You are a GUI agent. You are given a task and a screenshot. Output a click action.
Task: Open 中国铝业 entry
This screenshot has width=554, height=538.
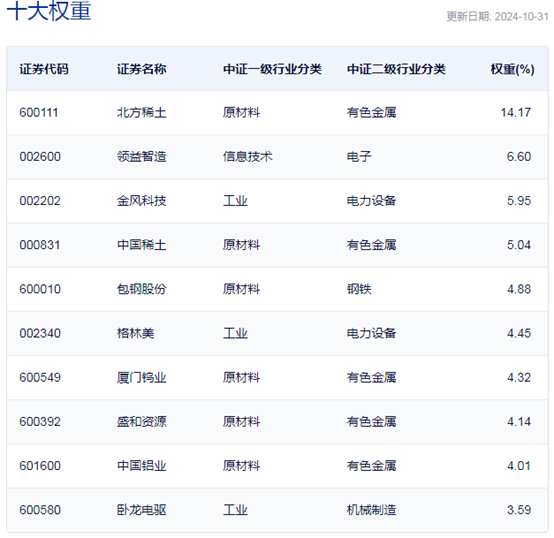[141, 466]
